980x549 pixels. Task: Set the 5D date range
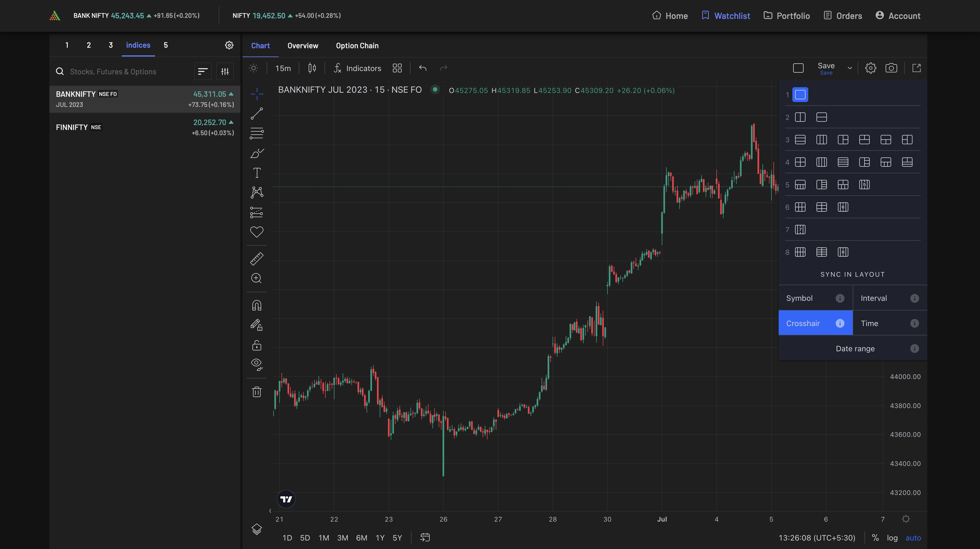click(305, 537)
